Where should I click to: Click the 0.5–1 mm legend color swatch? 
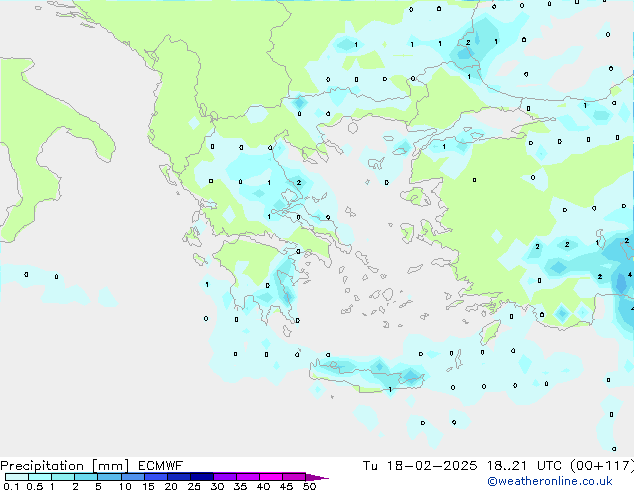[x=40, y=477]
